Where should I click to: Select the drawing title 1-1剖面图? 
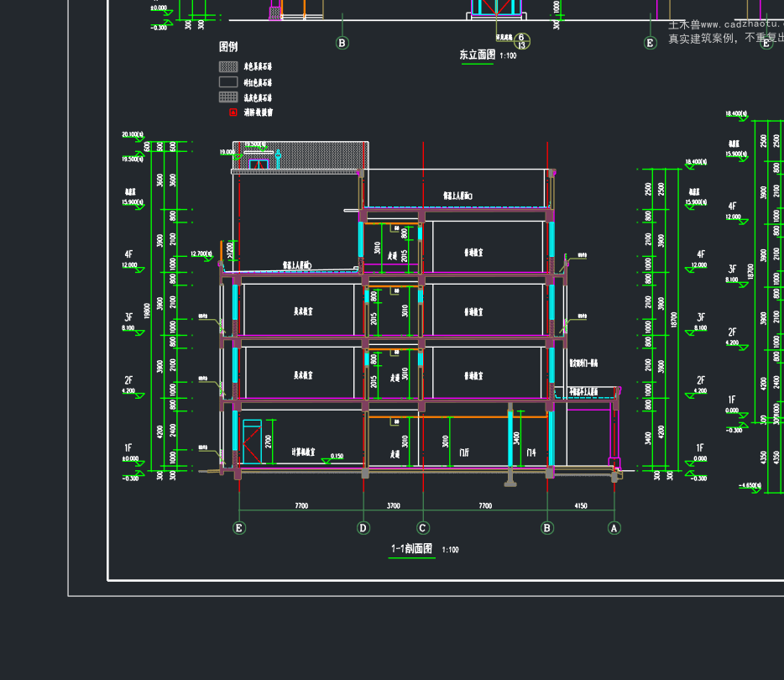(x=411, y=548)
